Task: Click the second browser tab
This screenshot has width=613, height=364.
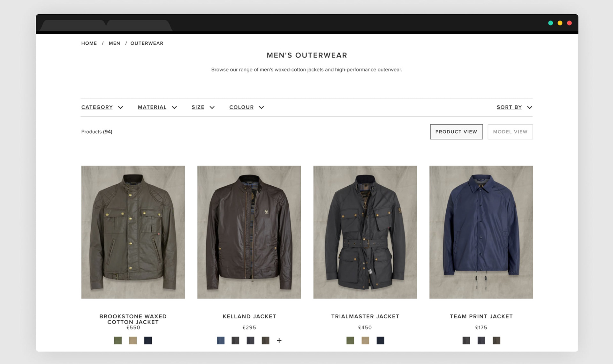Action: click(139, 26)
